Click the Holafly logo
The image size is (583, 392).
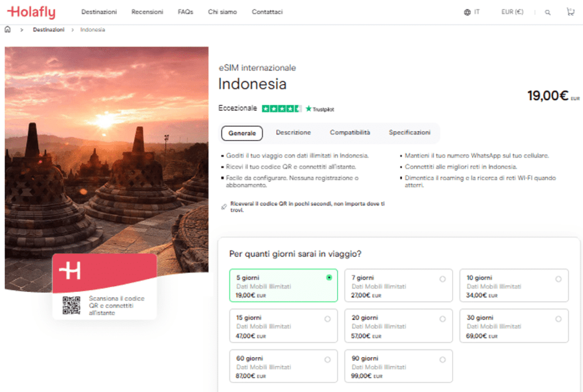pos(31,11)
